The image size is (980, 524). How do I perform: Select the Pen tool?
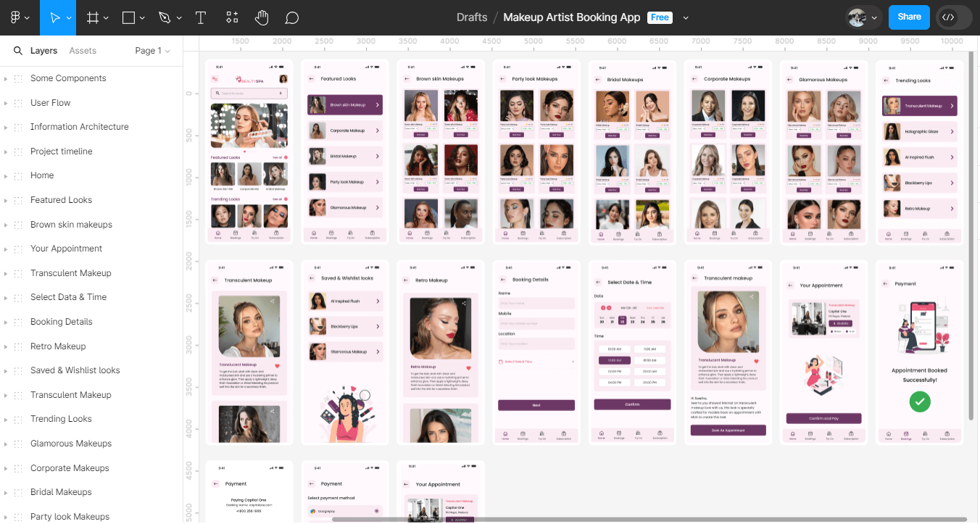tap(165, 17)
